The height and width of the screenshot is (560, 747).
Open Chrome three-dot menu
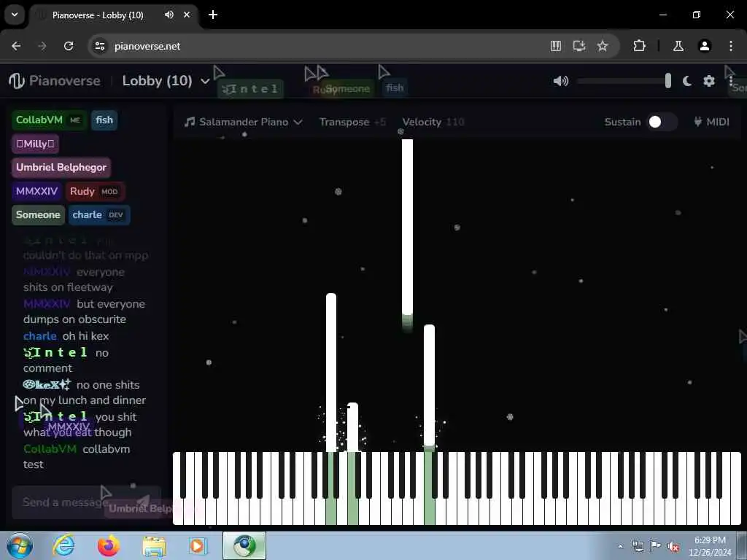[x=731, y=46]
